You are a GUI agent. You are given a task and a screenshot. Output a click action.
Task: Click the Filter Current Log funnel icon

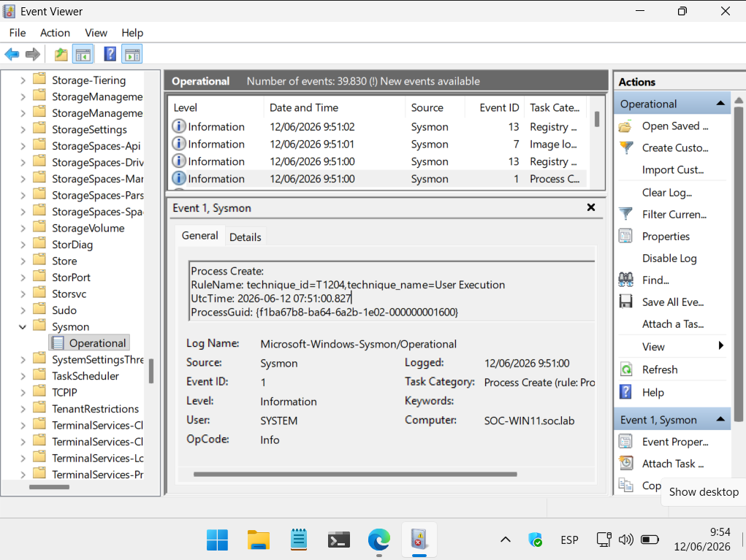[625, 215]
